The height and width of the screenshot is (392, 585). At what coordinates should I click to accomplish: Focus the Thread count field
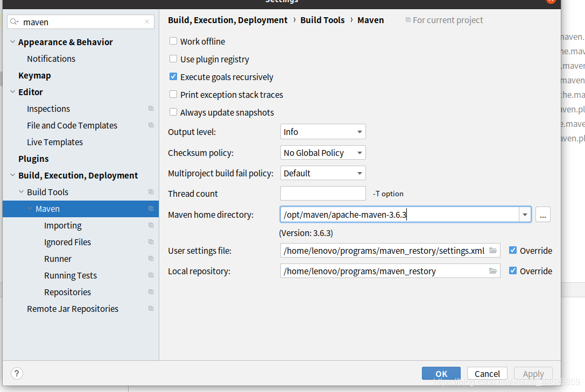click(323, 194)
